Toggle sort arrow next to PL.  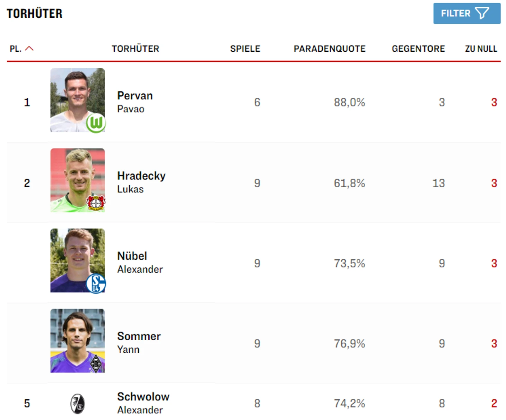(29, 49)
